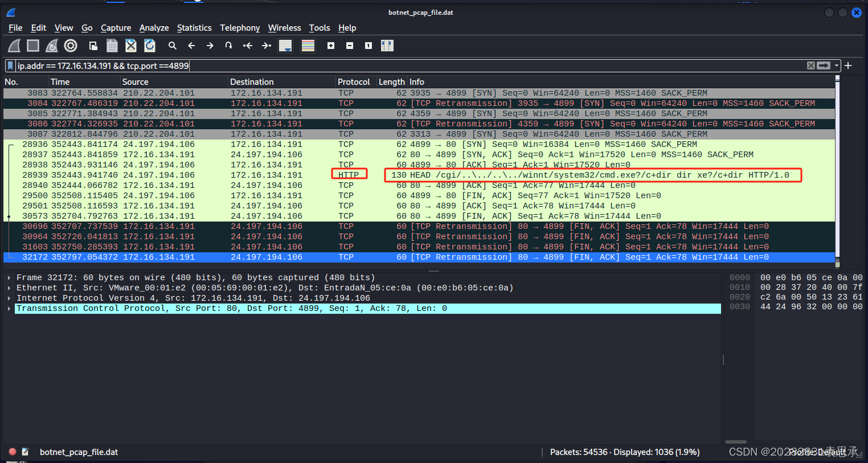Close this capture file icon

pyautogui.click(x=131, y=46)
